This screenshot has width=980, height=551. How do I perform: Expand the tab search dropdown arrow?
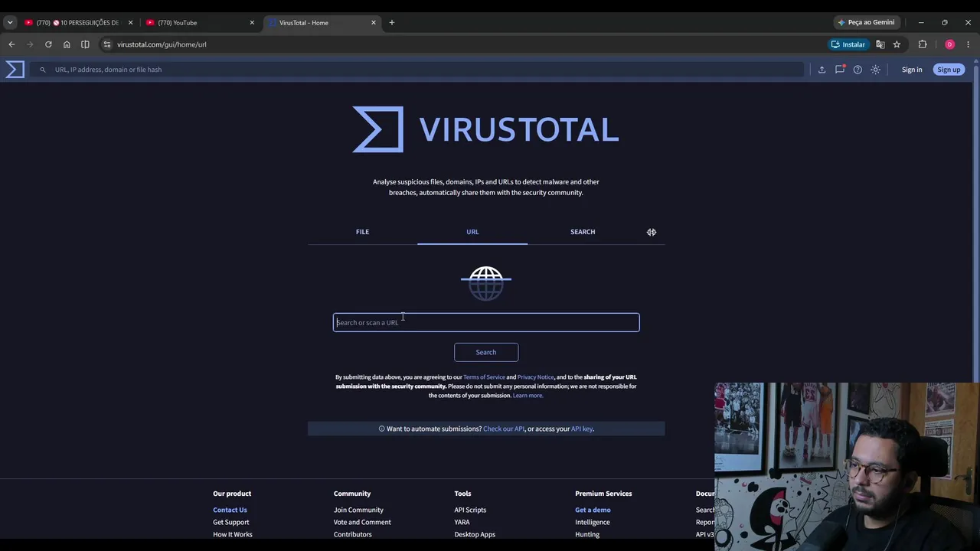tap(10, 23)
